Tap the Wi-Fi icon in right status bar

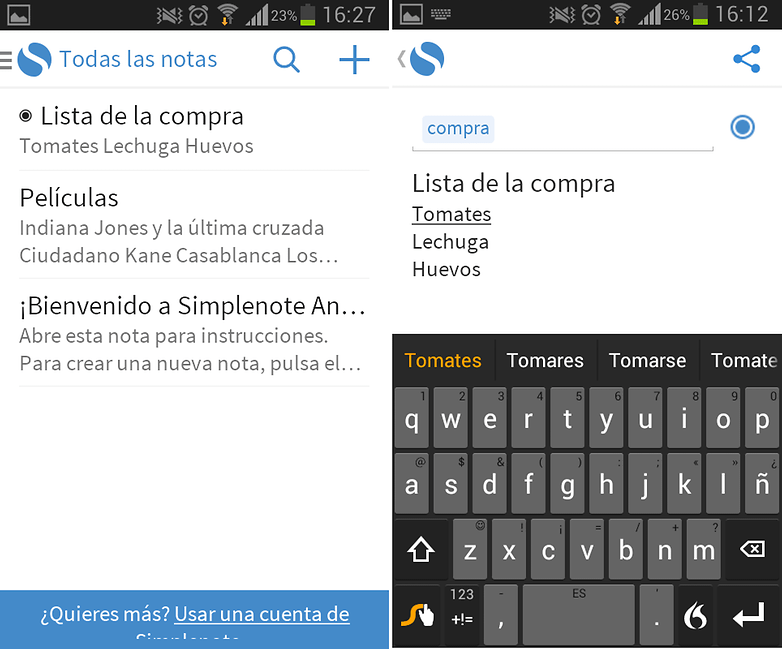click(x=620, y=14)
